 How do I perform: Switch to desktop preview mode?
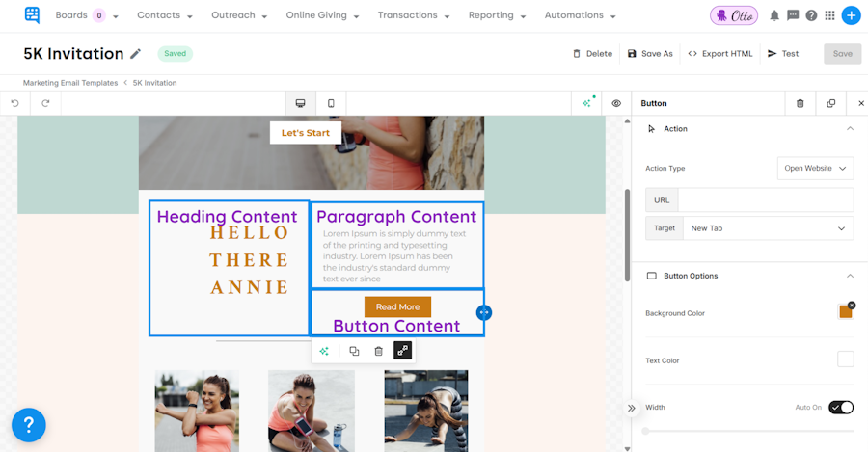point(301,103)
